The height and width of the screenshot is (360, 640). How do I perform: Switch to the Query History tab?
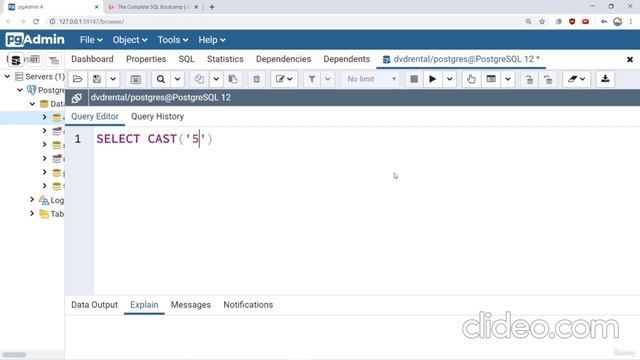click(157, 117)
